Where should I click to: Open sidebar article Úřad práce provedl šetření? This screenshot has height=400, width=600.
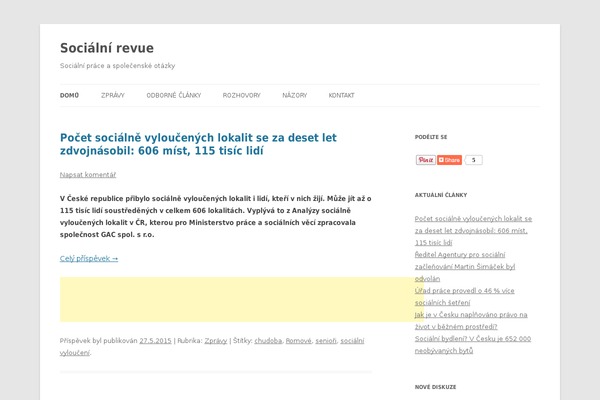(471, 296)
